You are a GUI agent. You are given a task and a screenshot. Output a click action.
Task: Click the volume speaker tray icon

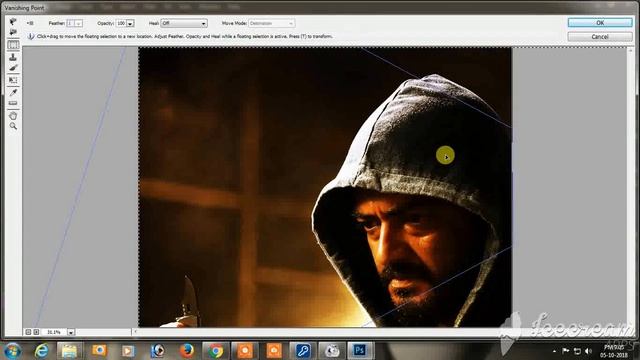click(588, 351)
